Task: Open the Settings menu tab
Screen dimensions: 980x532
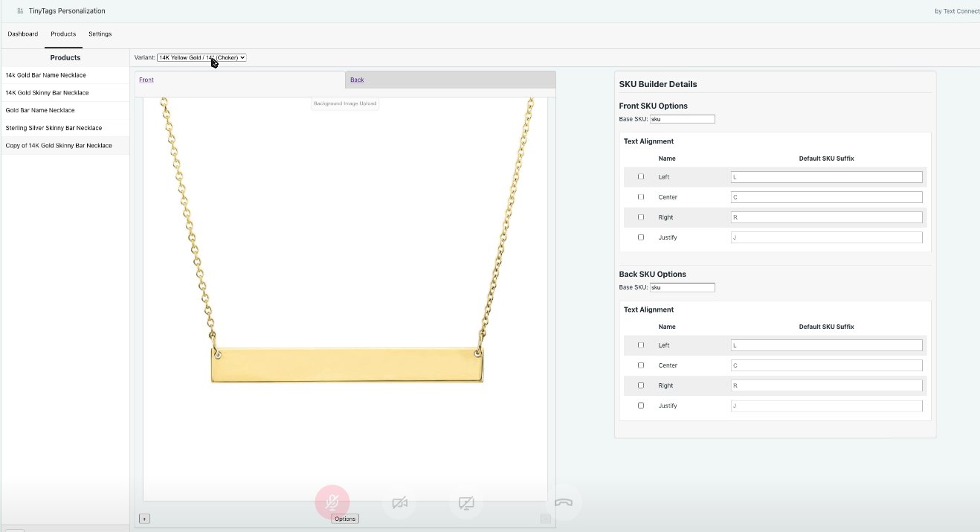Action: click(x=100, y=34)
